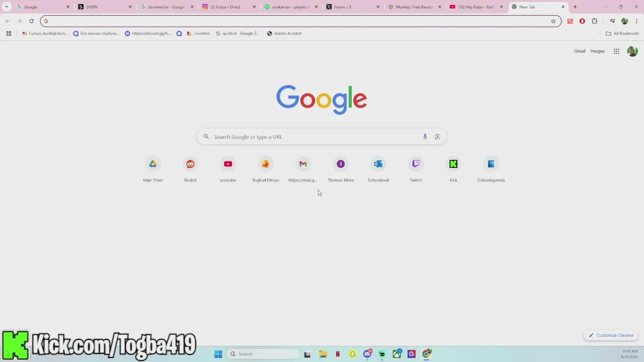The height and width of the screenshot is (362, 644).
Task: Open the Een nieuwe studiese bookmark
Action: point(96,34)
